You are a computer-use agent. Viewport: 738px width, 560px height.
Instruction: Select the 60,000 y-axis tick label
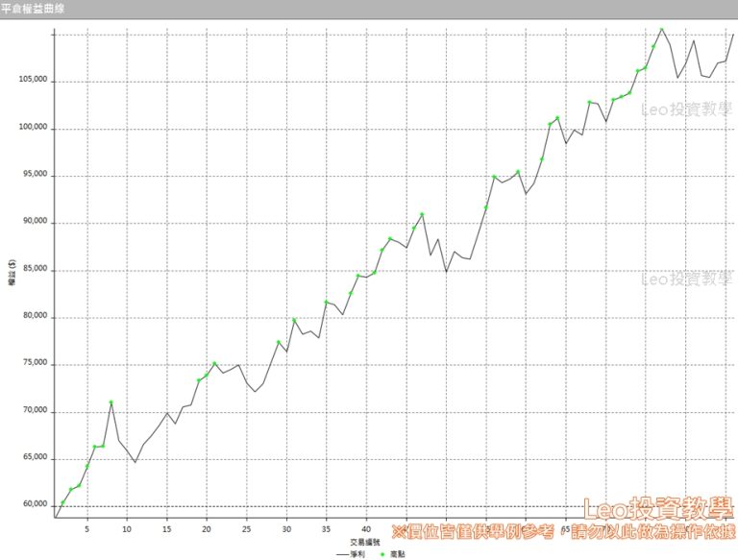click(35, 505)
